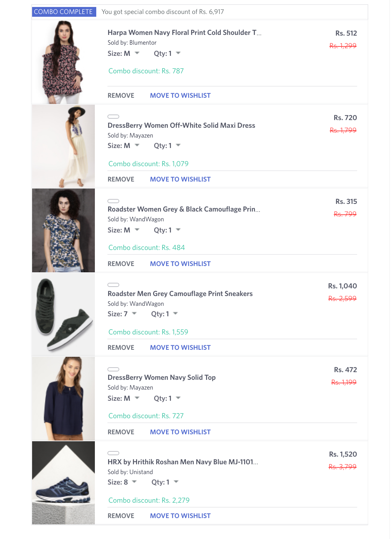Remove the DressBerry Off-White Maxi Dress
392x539 pixels.
pos(121,179)
